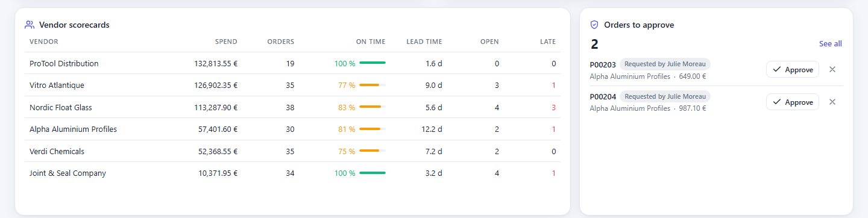The image size is (868, 218).
Task: Approve order P00204
Action: pyautogui.click(x=792, y=102)
